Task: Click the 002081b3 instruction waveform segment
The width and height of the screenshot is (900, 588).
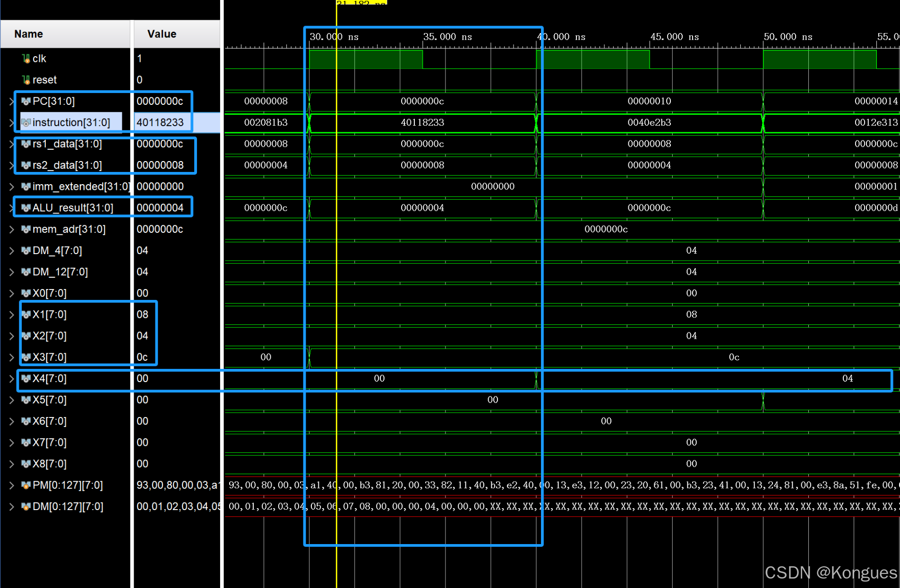Action: tap(266, 122)
